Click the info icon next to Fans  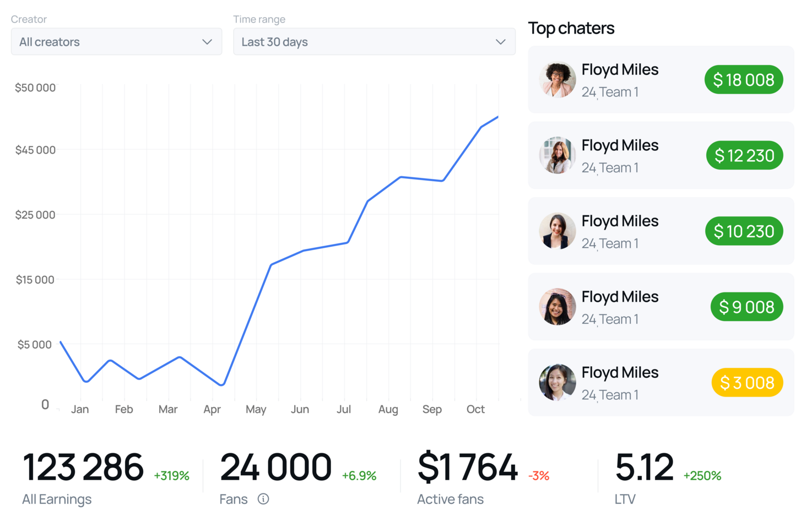[263, 500]
